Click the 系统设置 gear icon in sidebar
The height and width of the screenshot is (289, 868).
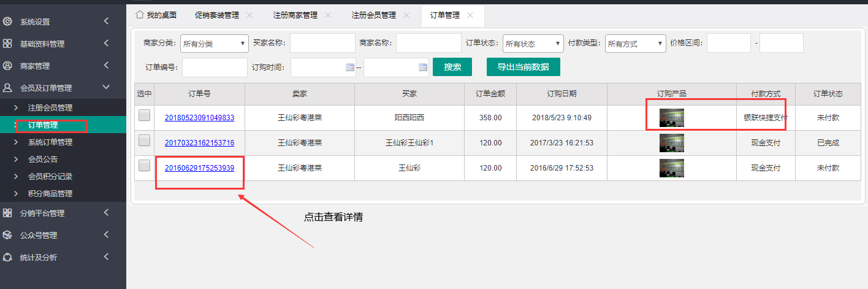(7, 21)
